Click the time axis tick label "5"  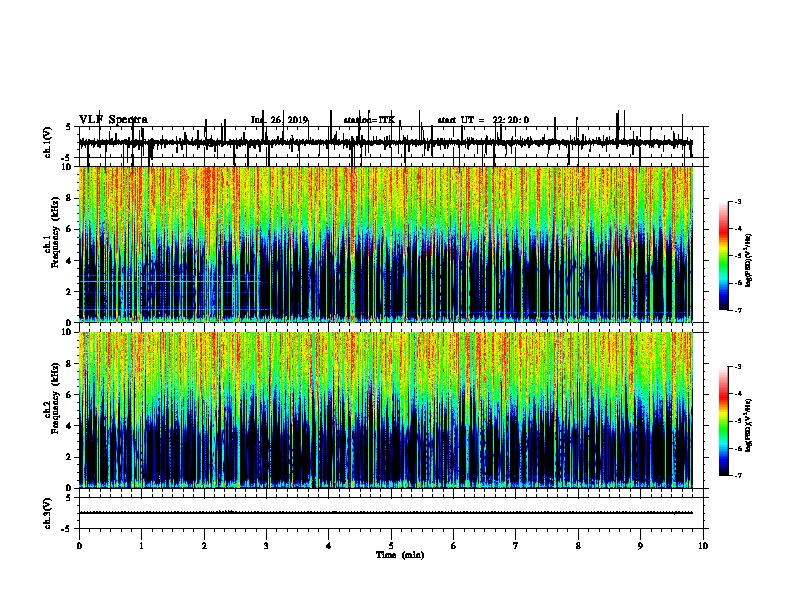391,546
